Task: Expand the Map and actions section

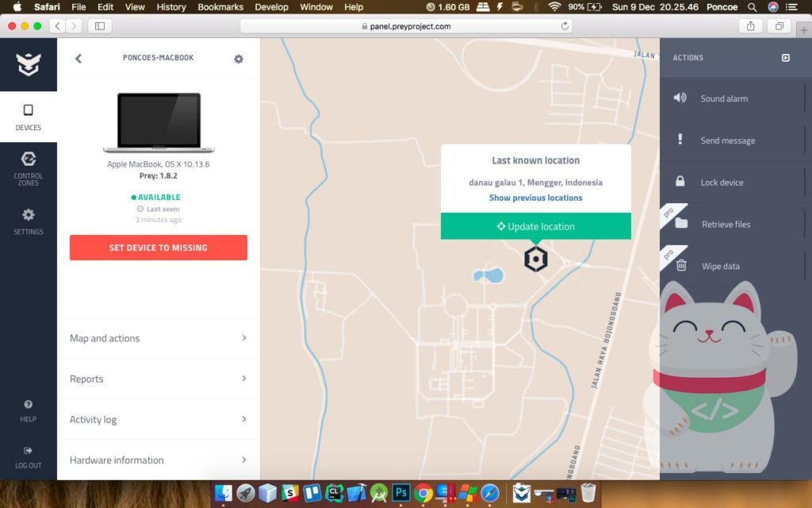Action: point(159,338)
